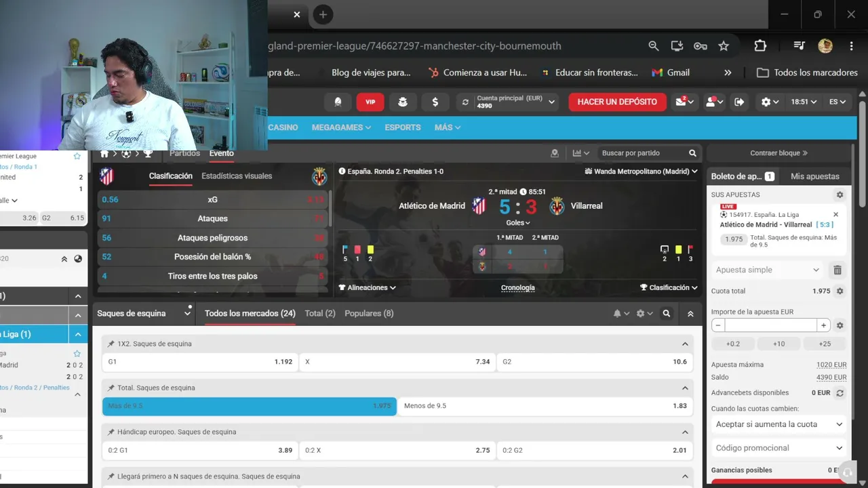Click the install app icon in address bar

click(677, 46)
